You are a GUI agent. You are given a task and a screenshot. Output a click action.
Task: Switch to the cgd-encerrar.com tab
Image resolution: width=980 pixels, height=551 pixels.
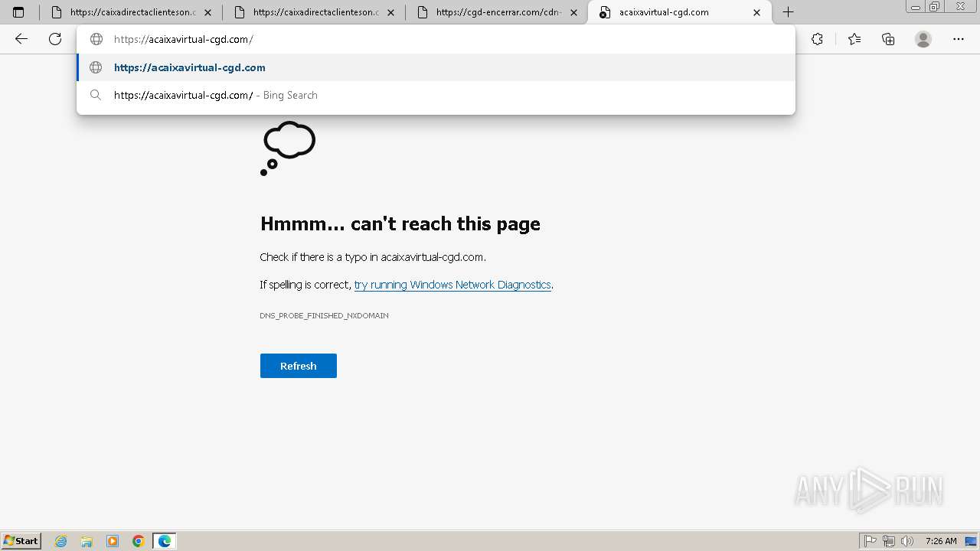pos(498,12)
